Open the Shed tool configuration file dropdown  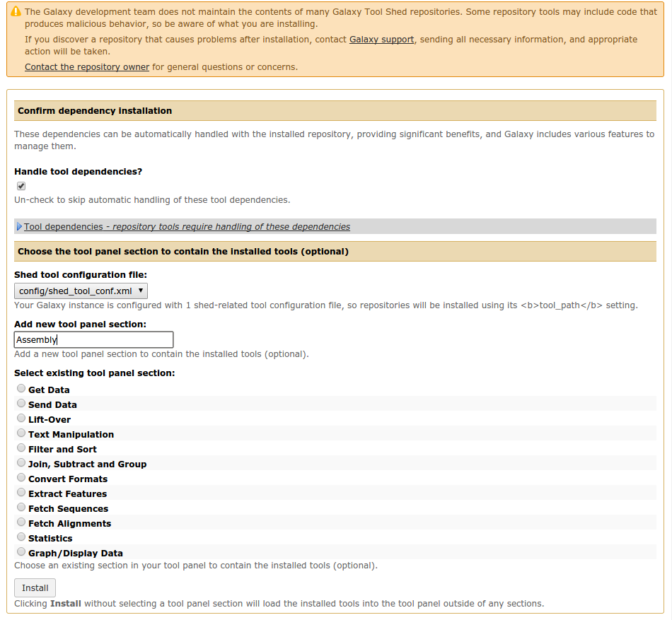[81, 291]
